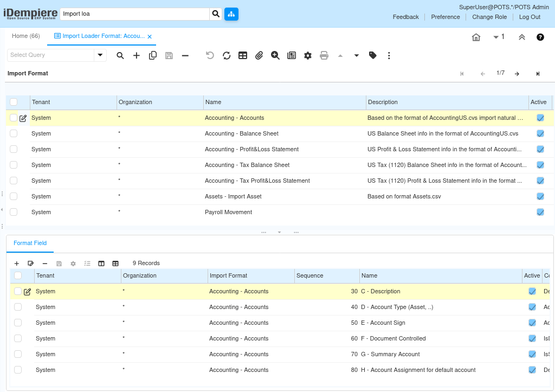Click the child record down triangle
This screenshot has width=555, height=392.
click(x=357, y=56)
